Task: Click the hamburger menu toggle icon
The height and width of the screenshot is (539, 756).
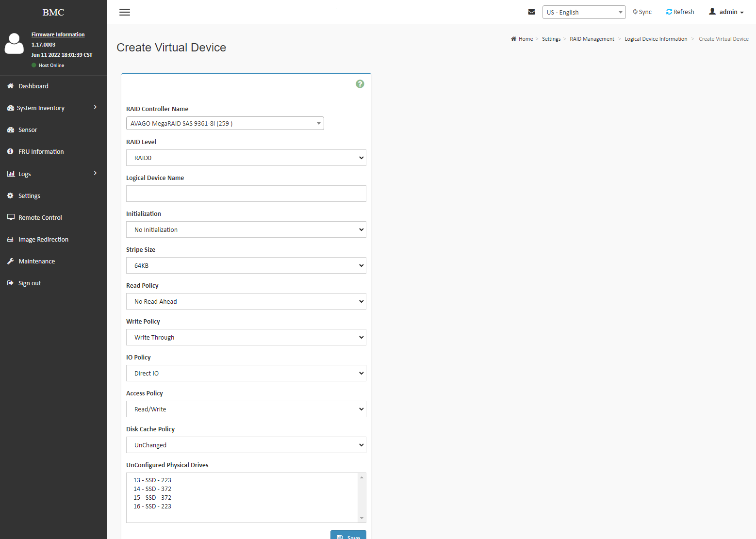Action: click(x=125, y=12)
